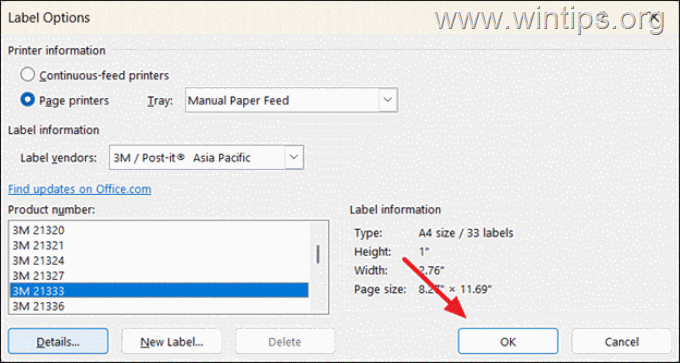
Task: Select product number 3M 21327
Action: (x=159, y=276)
